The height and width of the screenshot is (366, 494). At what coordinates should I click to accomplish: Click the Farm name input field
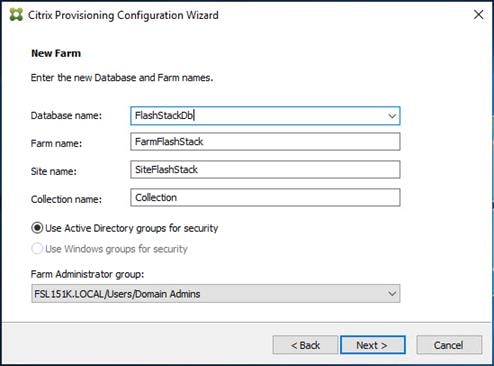pyautogui.click(x=265, y=142)
